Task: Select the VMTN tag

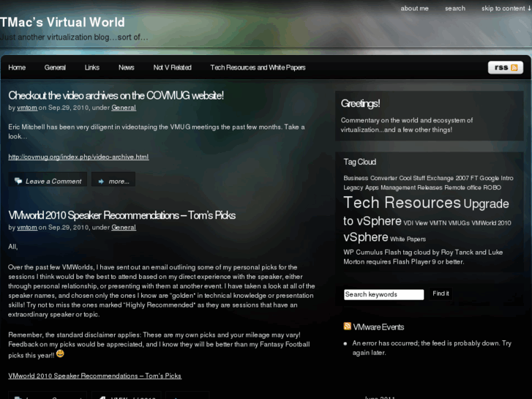Action: point(438,223)
